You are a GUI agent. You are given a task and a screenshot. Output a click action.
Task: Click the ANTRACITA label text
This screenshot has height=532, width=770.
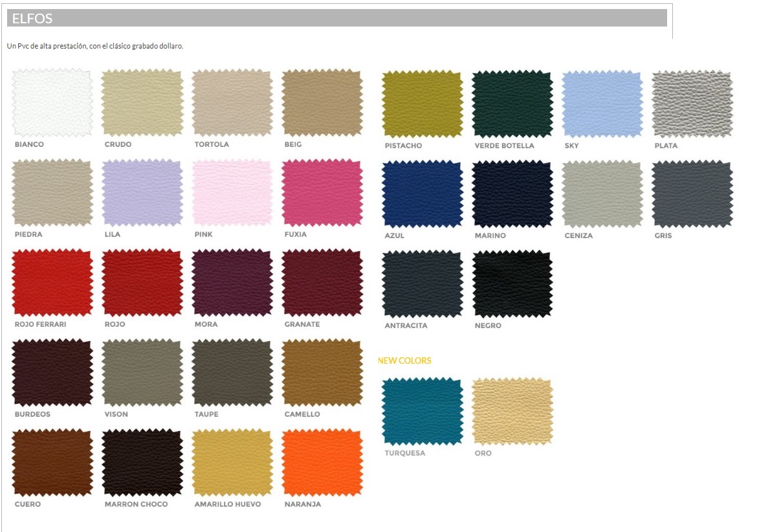tap(406, 325)
